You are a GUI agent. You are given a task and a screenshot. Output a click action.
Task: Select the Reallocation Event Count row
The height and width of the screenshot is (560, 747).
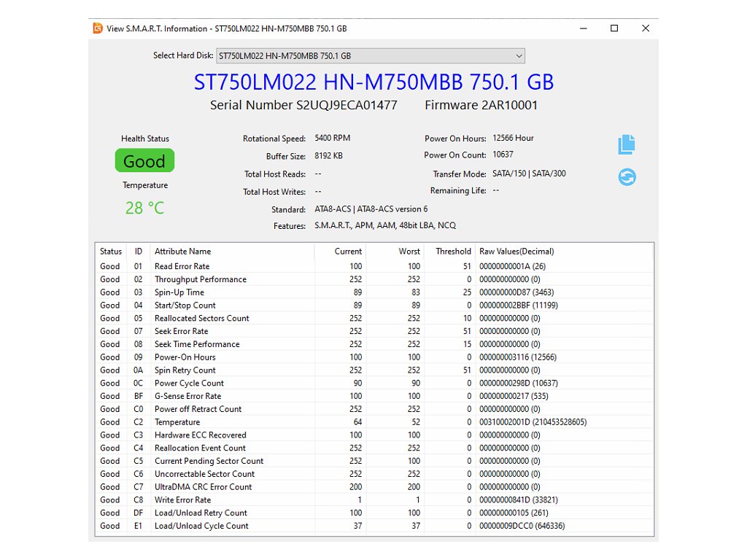pyautogui.click(x=374, y=448)
